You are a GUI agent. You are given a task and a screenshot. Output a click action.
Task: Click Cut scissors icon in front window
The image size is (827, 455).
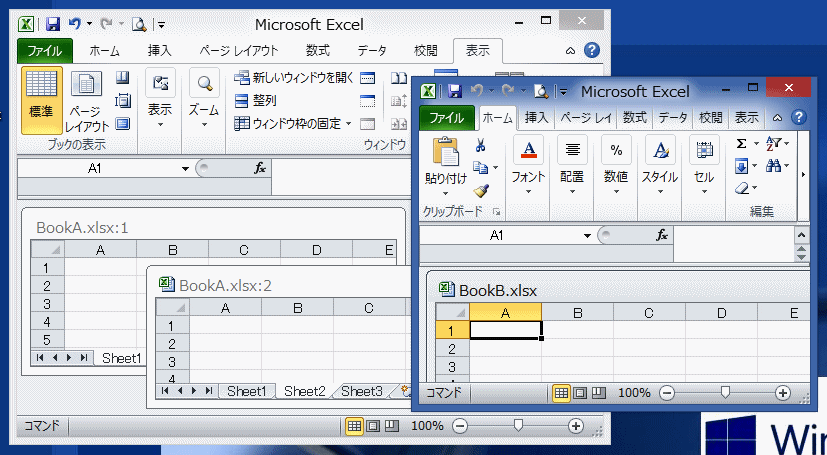click(x=480, y=145)
